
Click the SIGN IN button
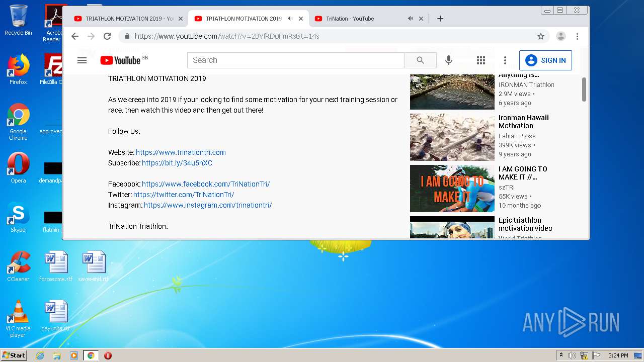click(545, 60)
